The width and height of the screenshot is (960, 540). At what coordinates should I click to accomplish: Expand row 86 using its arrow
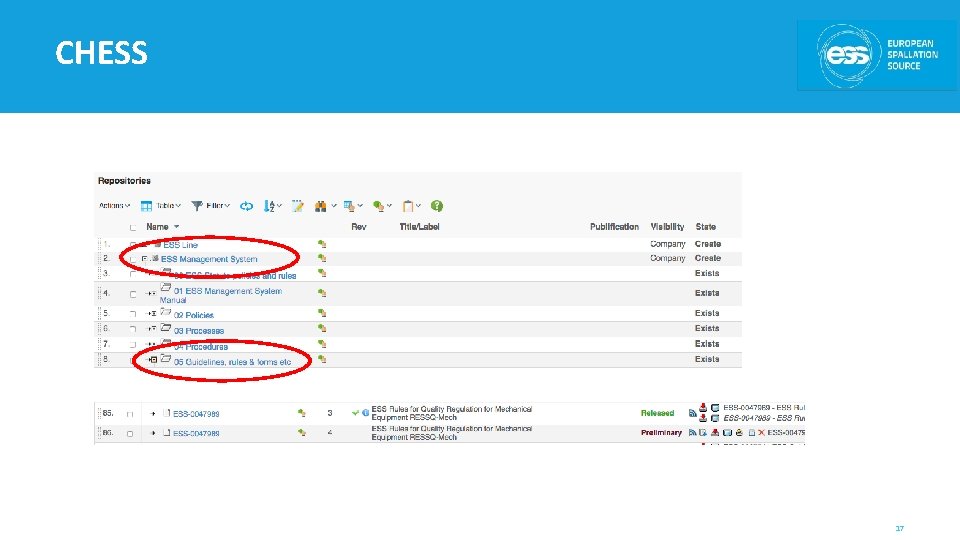coord(152,433)
